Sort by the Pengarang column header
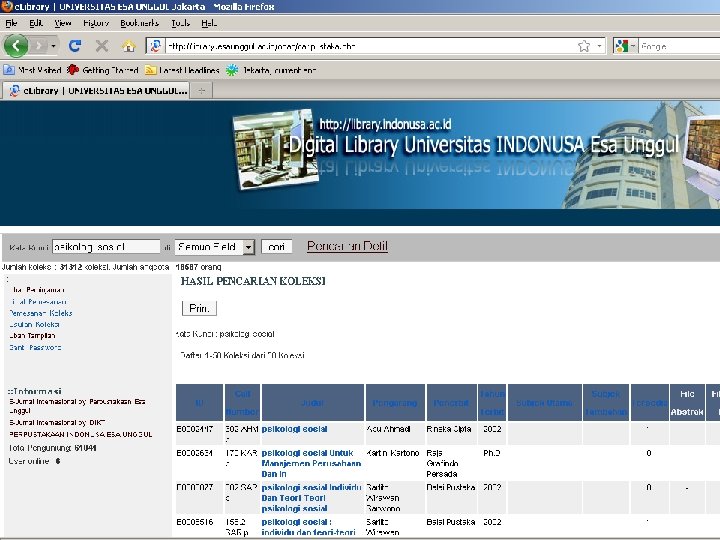The width and height of the screenshot is (720, 540). pyautogui.click(x=395, y=403)
